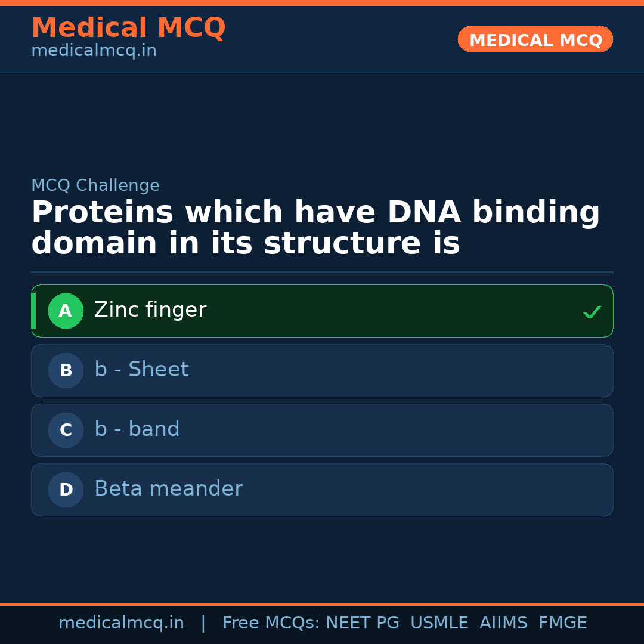Click the D option circle
Image resolution: width=644 pixels, height=644 pixels.
click(x=66, y=490)
